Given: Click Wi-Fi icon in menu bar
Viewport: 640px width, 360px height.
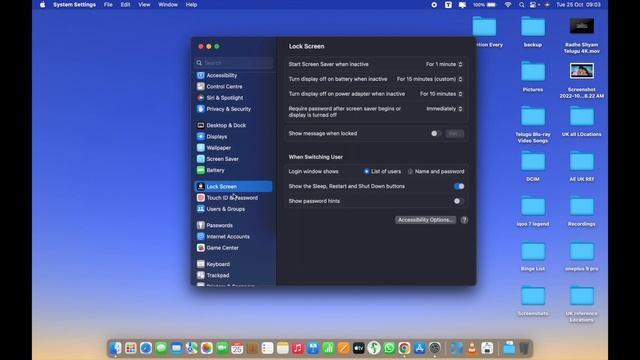Looking at the screenshot, I should click(x=508, y=5).
